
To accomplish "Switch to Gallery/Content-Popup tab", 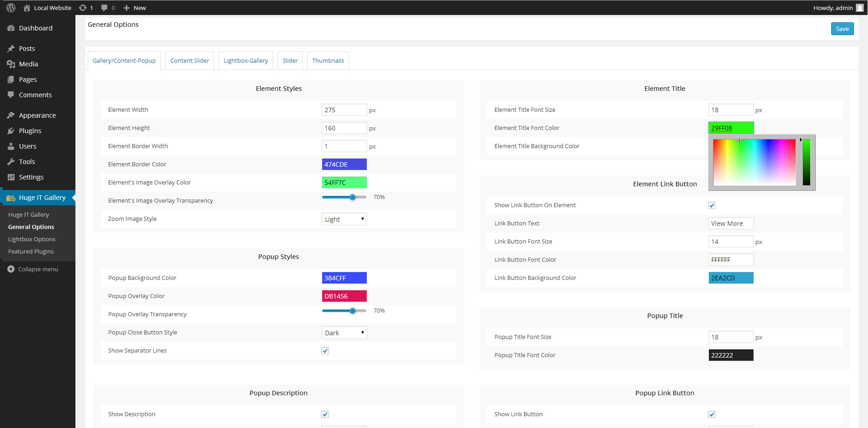I will [124, 60].
